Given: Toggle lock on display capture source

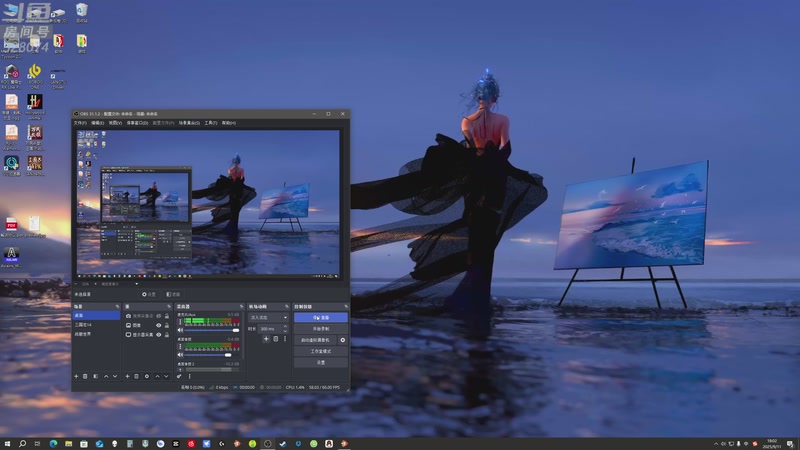Looking at the screenshot, I should 167,335.
